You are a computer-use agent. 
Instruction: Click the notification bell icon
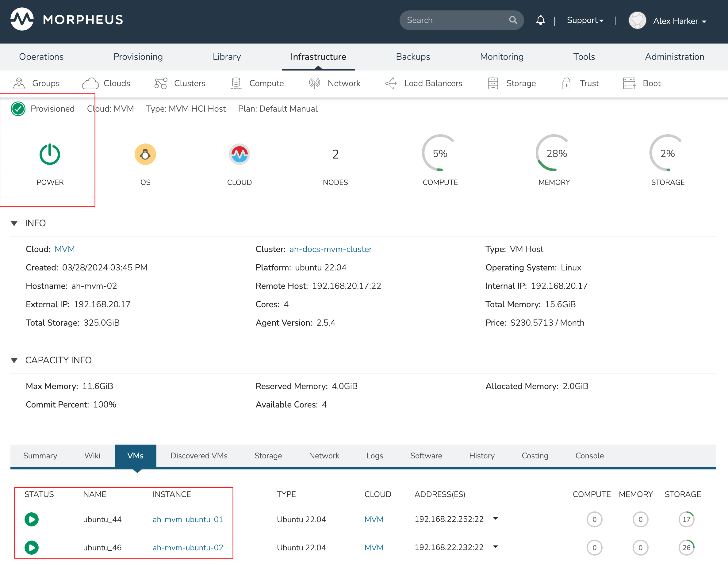540,20
